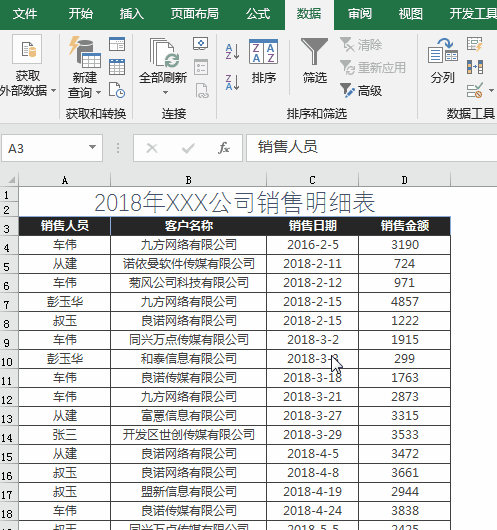
Task: Click the New Query icon
Action: (x=85, y=51)
